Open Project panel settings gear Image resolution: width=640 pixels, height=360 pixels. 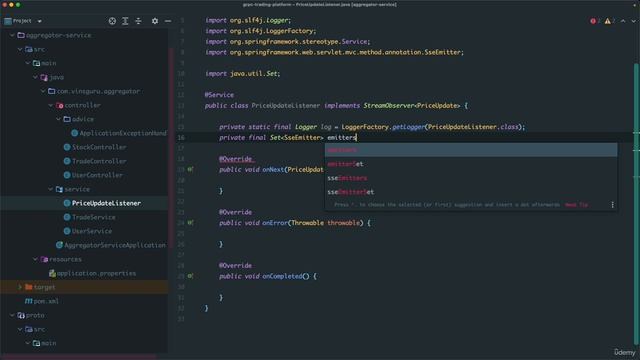pos(155,21)
